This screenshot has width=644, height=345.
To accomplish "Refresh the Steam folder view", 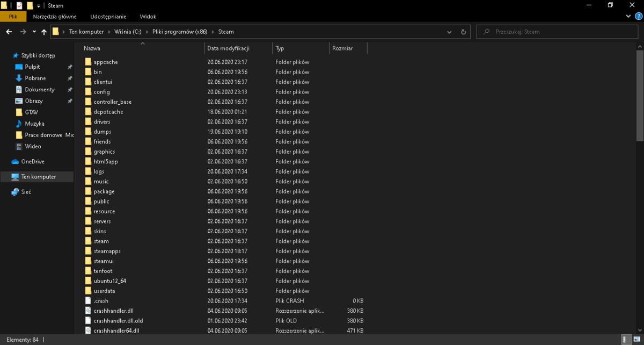I will [464, 32].
